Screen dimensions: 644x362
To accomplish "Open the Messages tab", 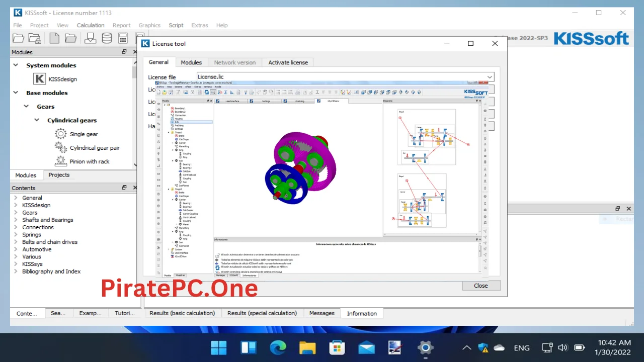I will [322, 313].
